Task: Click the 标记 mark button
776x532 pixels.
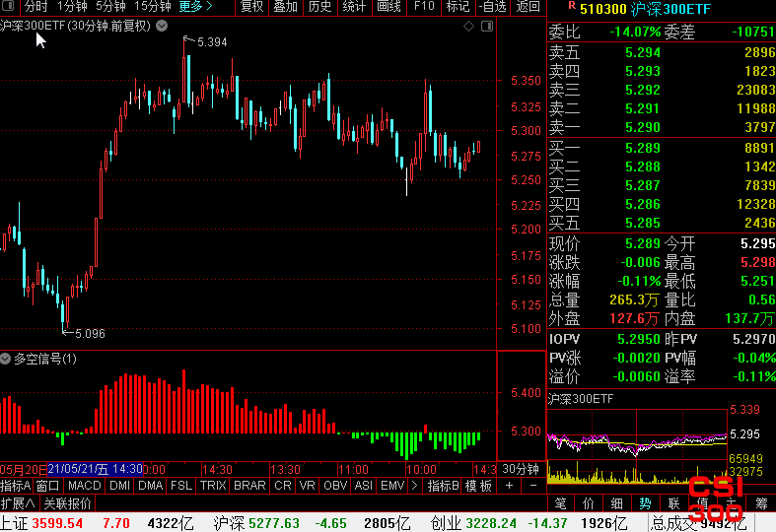Action: [458, 7]
